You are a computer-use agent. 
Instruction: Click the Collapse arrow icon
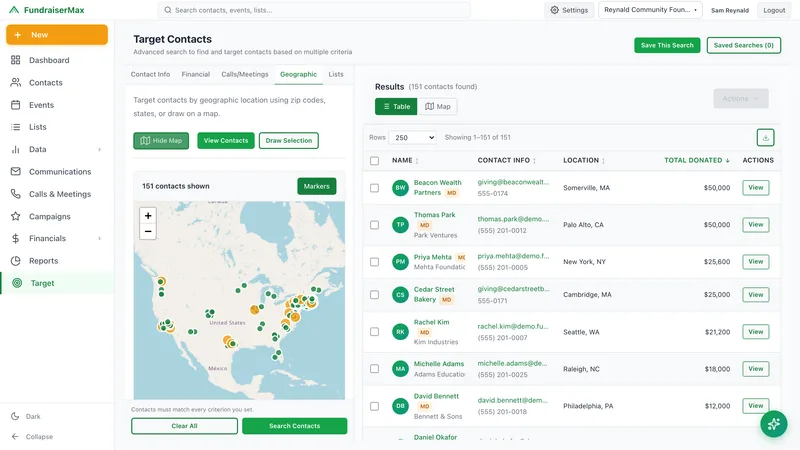[x=15, y=437]
